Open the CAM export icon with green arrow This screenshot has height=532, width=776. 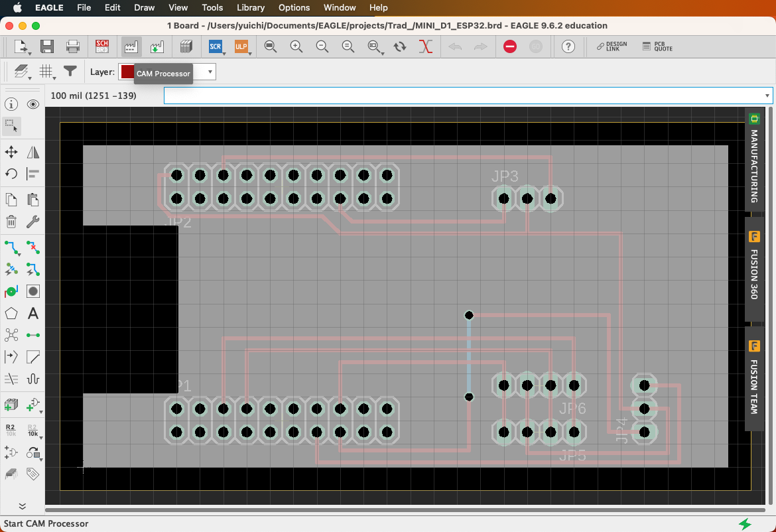[x=157, y=46]
